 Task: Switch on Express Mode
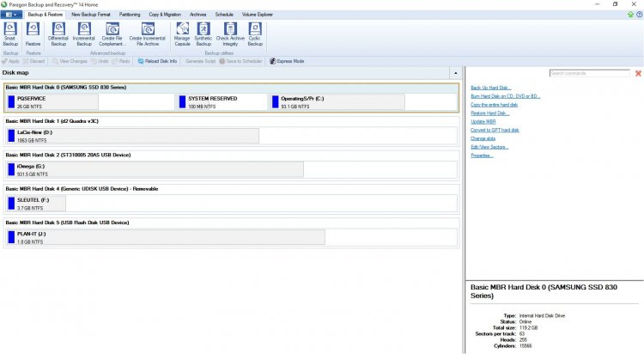point(287,61)
